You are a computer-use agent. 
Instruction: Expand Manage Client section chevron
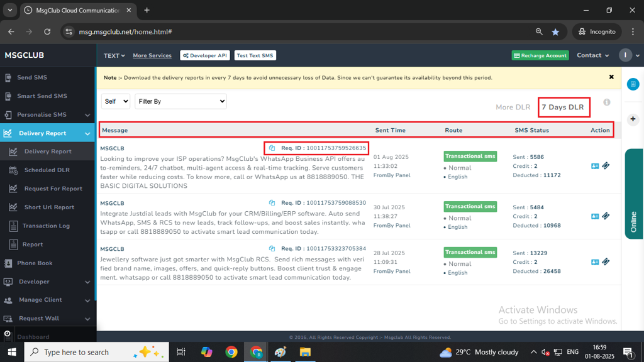(x=87, y=300)
